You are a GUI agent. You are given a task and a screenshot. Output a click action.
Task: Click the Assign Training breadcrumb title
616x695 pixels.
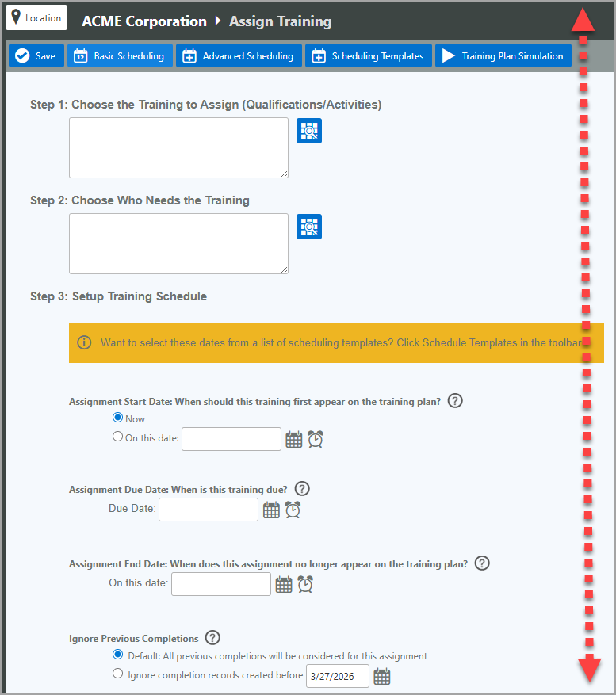tap(281, 21)
